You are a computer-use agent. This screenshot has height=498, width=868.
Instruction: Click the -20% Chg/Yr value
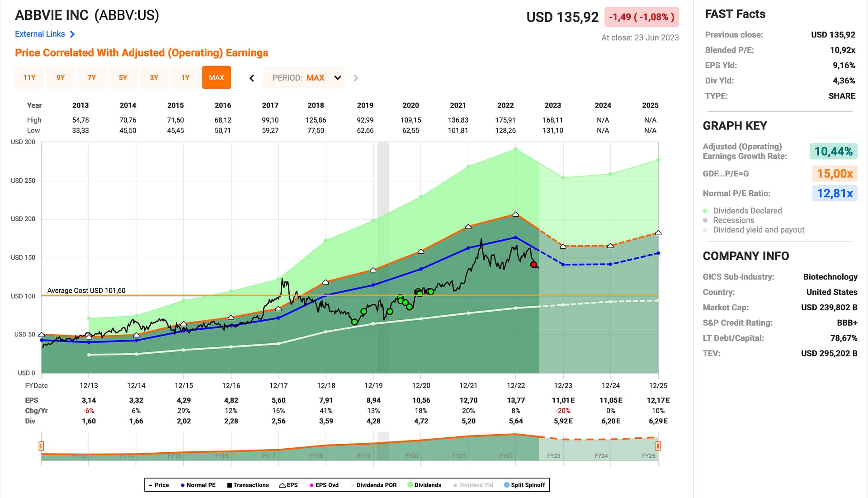(x=563, y=411)
